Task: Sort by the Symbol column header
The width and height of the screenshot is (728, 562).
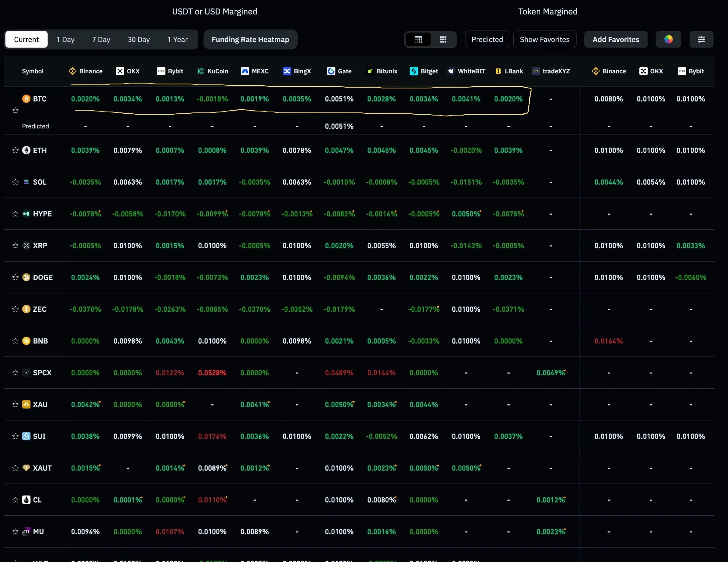Action: click(33, 71)
